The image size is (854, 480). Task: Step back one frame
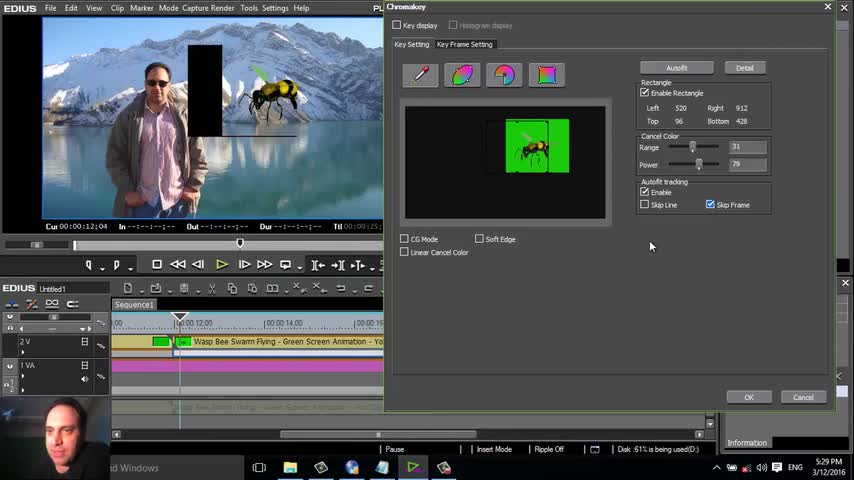tap(198, 265)
